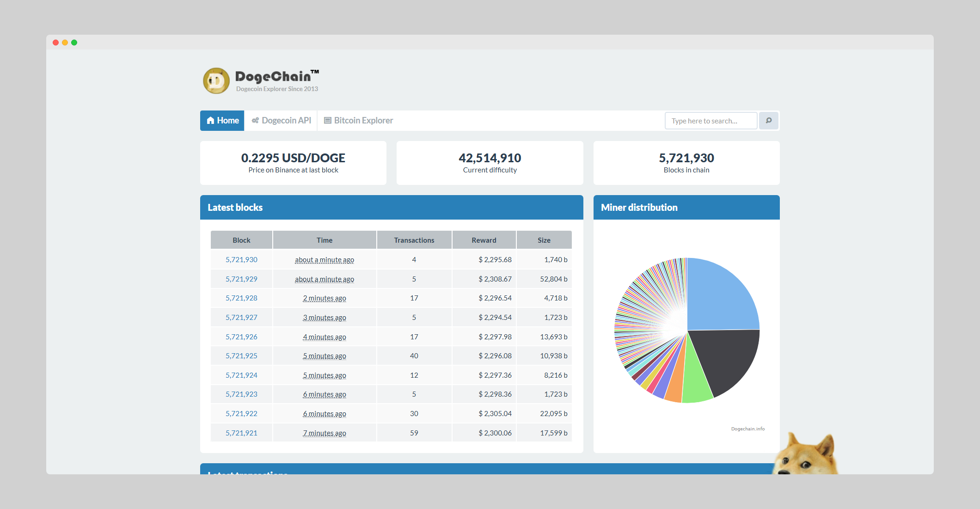980x509 pixels.
Task: Click the Bitcoin Explorer list icon
Action: [328, 121]
